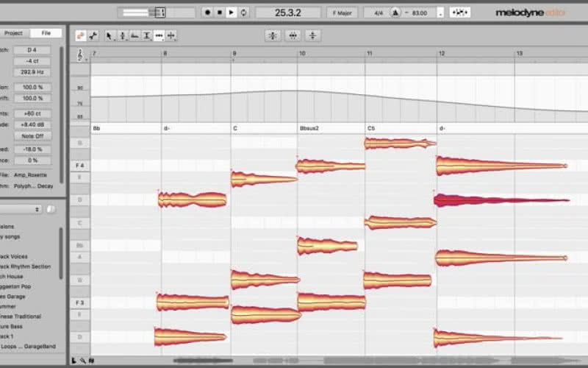
Task: Open the clef pitch grid menu
Action: pyautogui.click(x=80, y=54)
